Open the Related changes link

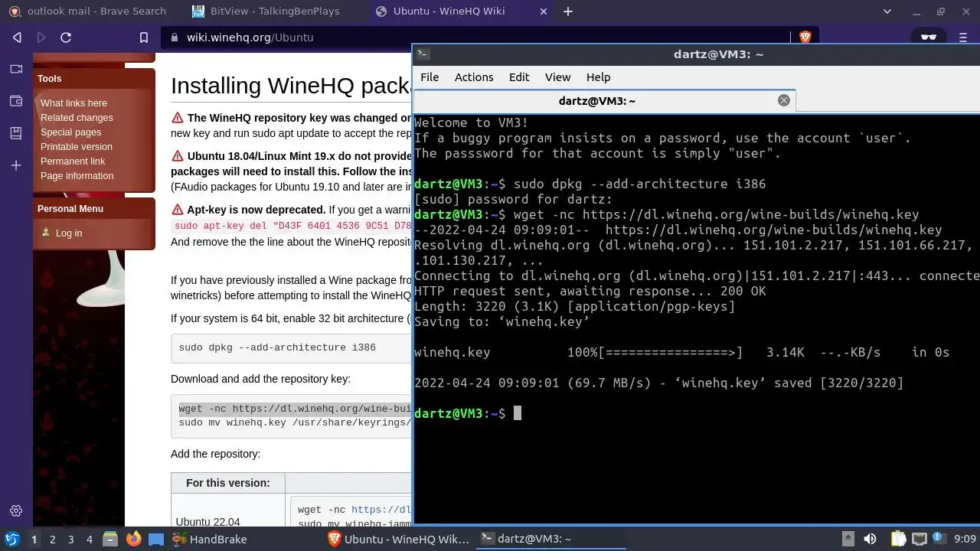tap(77, 118)
